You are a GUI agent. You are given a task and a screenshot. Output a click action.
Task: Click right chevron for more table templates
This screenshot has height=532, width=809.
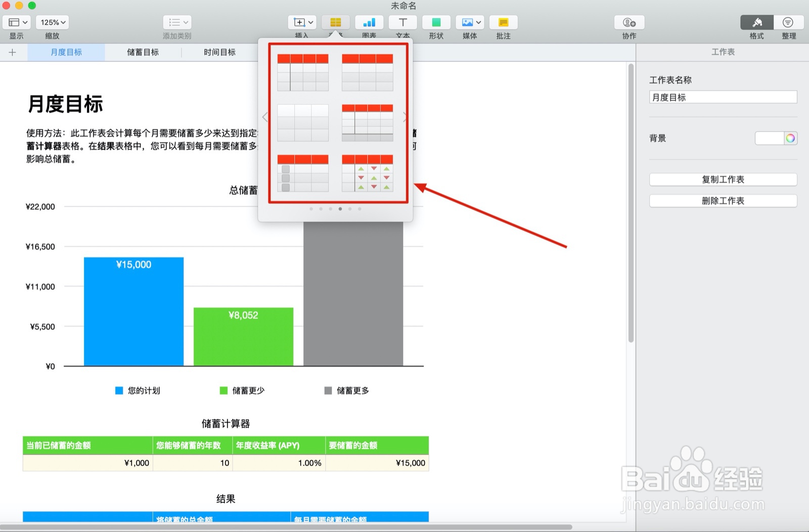(405, 117)
